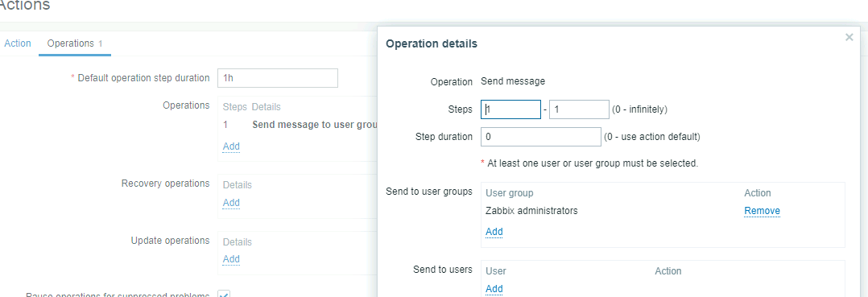Click the Steps to field
This screenshot has width=868, height=297.
[579, 109]
